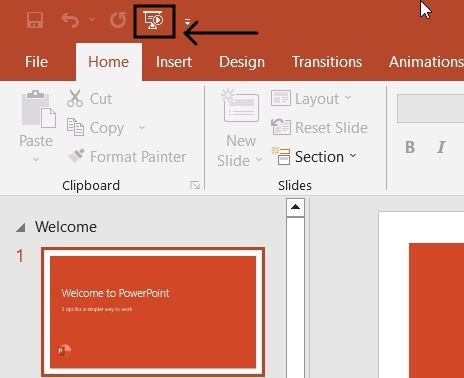464x378 pixels.
Task: Switch to the Insert tab
Action: [174, 62]
